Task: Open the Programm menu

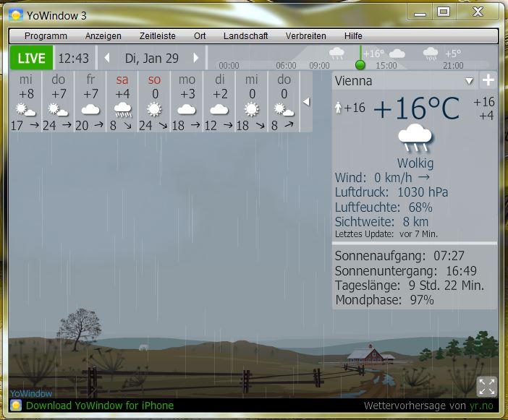Action: coord(46,35)
